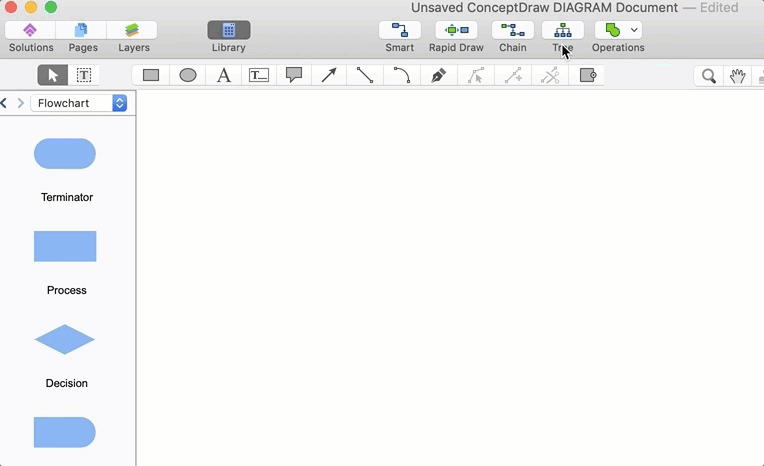The width and height of the screenshot is (764, 466).
Task: Click the green Operations shape icon
Action: (x=612, y=30)
